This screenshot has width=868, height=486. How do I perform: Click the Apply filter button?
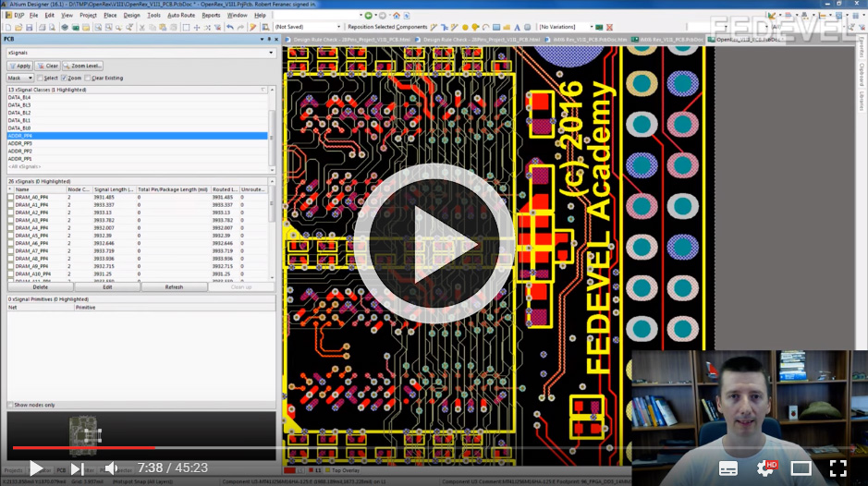[x=20, y=66]
